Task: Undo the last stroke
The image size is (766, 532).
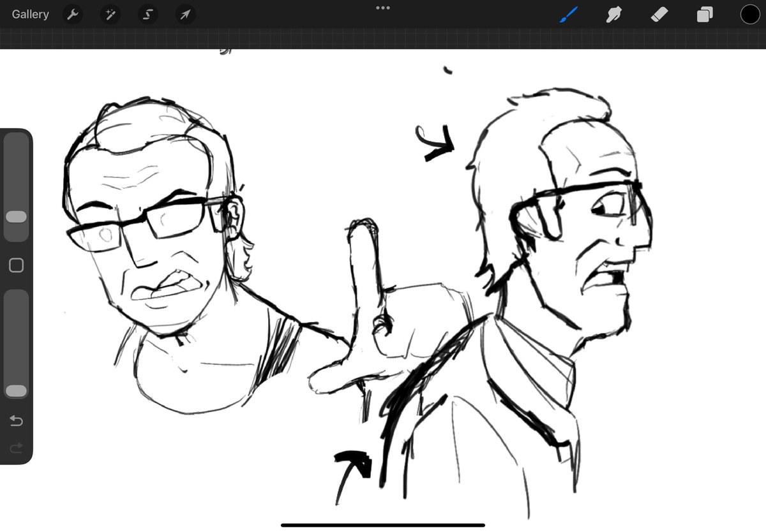Action: (x=16, y=420)
